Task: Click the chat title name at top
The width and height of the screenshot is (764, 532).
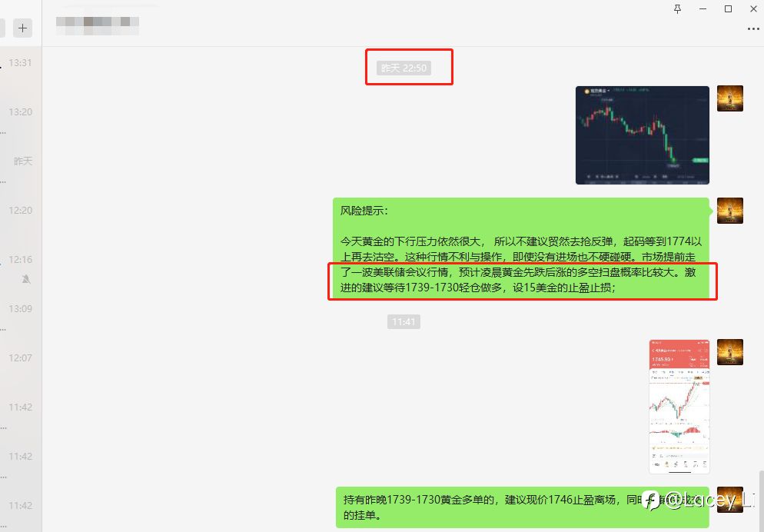Action: tap(98, 25)
